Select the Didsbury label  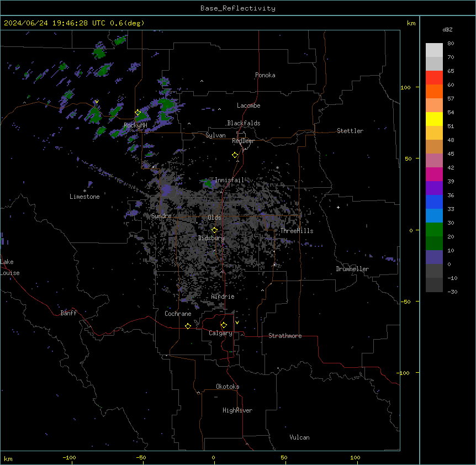(211, 238)
